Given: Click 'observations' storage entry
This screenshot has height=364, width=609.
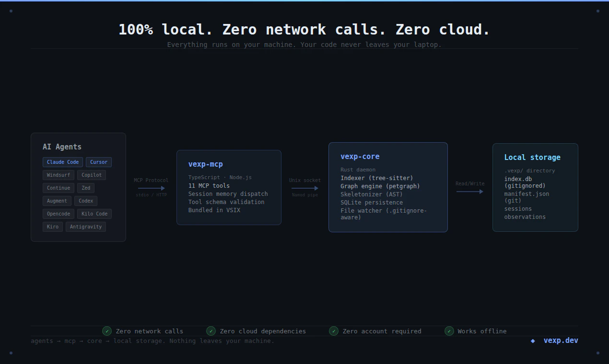Looking at the screenshot, I should point(525,216).
